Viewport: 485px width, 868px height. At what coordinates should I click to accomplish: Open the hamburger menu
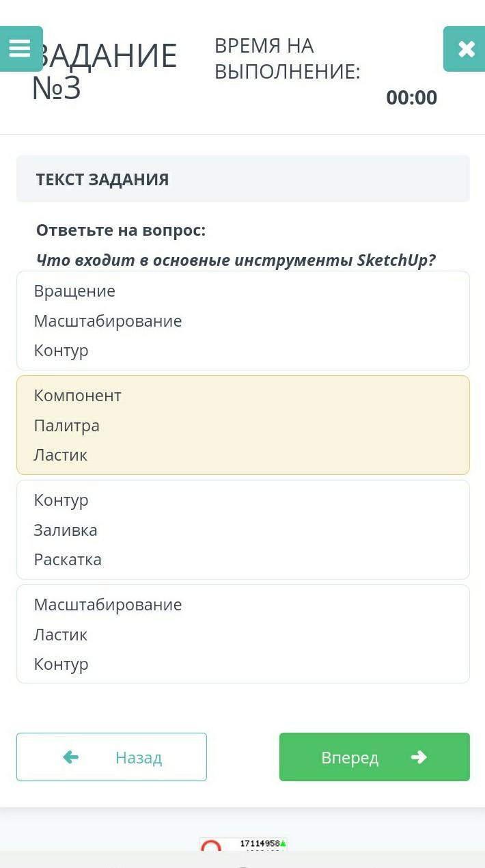coord(20,49)
